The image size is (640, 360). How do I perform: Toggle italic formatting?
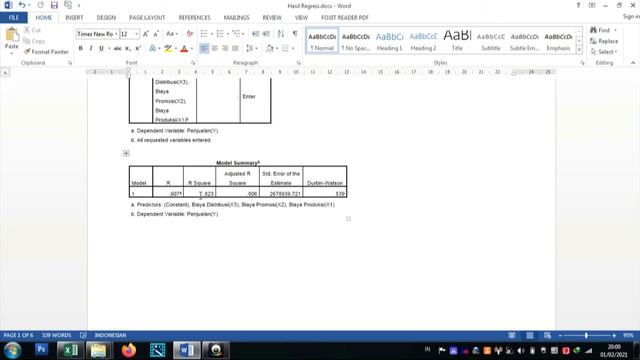coord(91,49)
